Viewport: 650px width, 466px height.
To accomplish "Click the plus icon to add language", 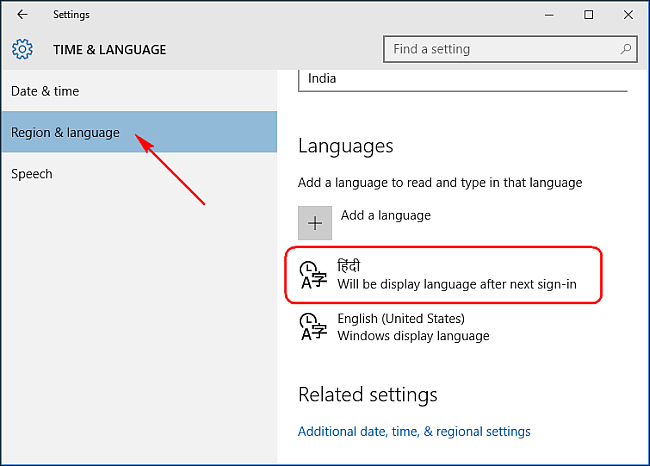I will pos(315,223).
